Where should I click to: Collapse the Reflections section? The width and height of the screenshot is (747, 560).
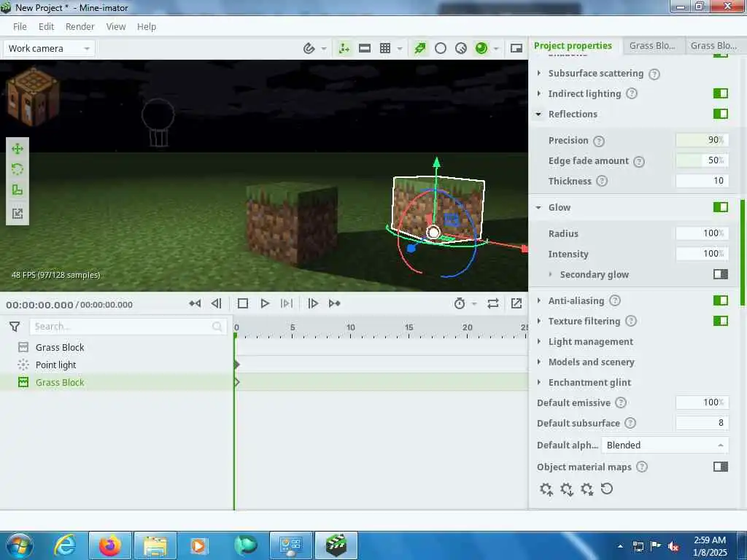(539, 114)
